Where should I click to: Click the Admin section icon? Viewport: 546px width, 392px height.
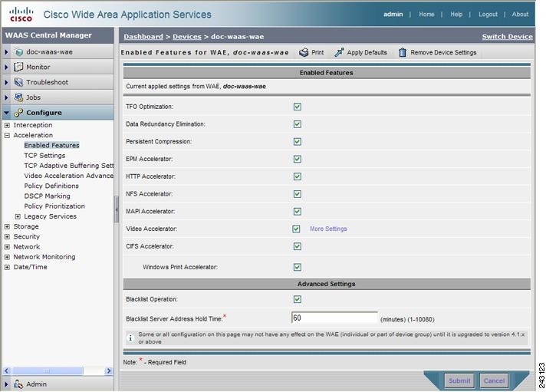[18, 384]
